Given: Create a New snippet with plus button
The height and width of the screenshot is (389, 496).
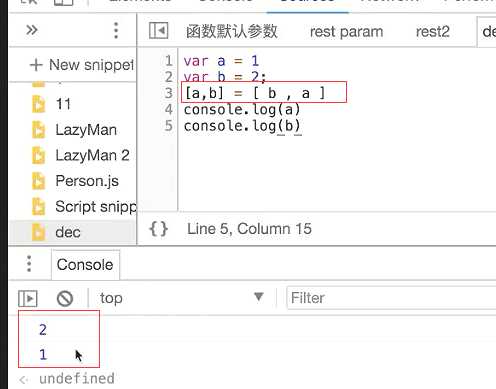Looking at the screenshot, I should [82, 65].
